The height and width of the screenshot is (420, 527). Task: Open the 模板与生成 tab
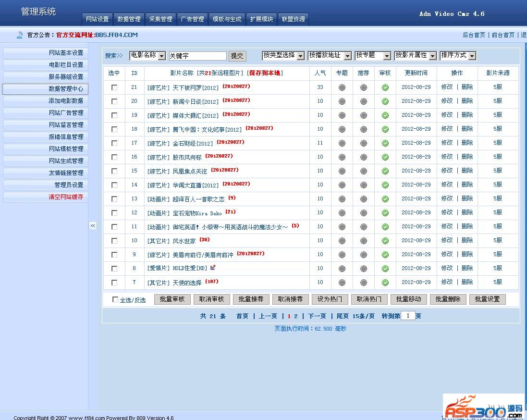(x=227, y=19)
